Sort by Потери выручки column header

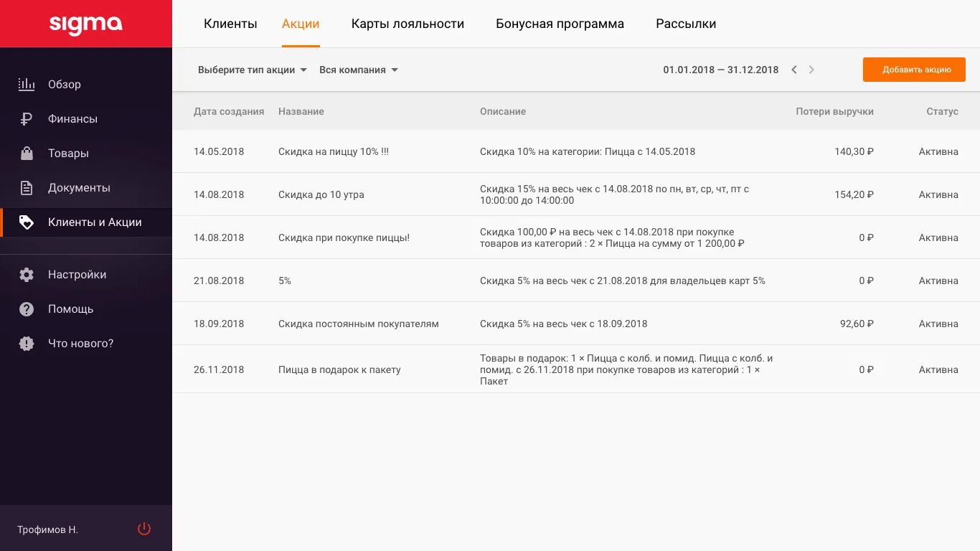pyautogui.click(x=834, y=111)
